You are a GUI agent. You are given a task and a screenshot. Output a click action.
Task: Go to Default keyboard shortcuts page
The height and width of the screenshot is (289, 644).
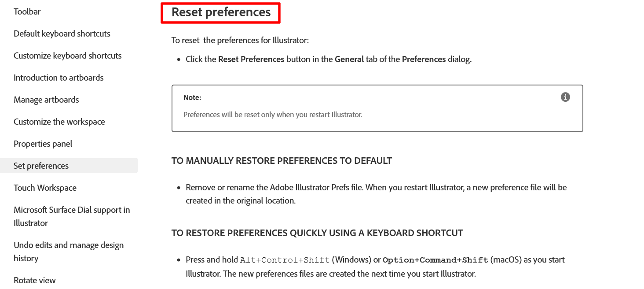62,34
